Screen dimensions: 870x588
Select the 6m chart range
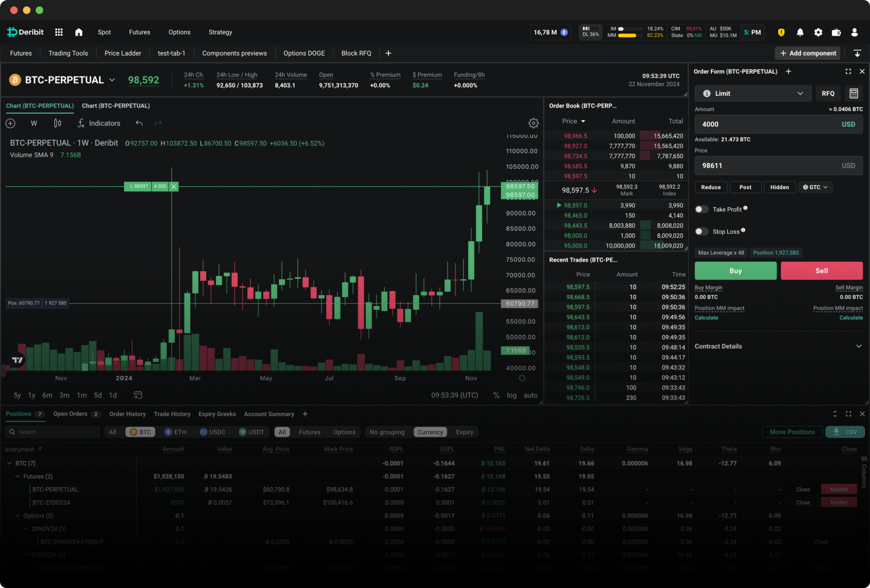(47, 395)
